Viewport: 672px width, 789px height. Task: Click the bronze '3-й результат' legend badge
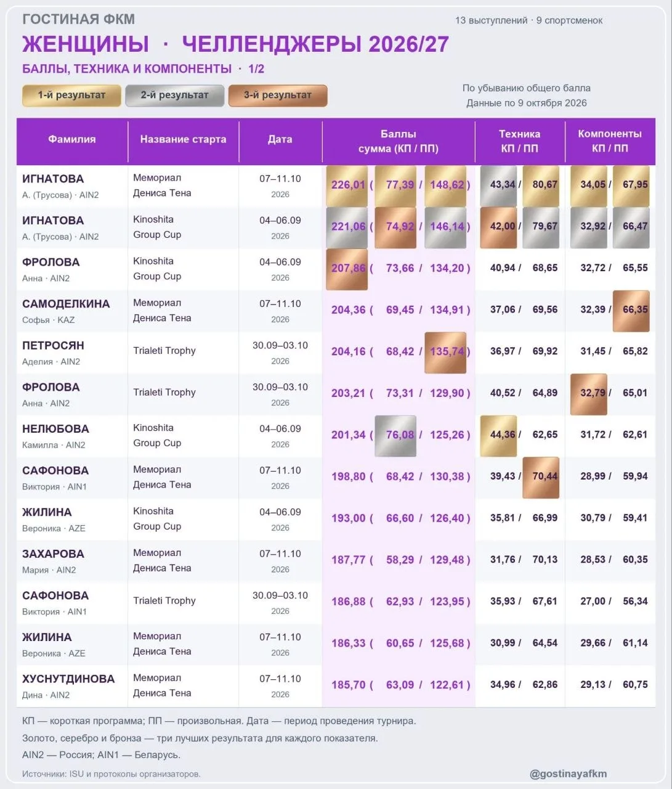278,96
